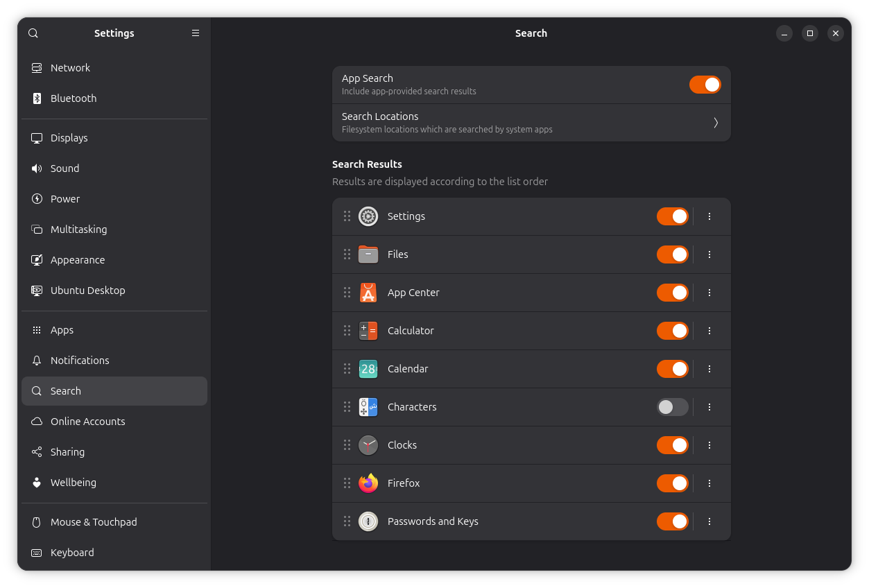
Task: Switch to the Displays panel
Action: 114,138
